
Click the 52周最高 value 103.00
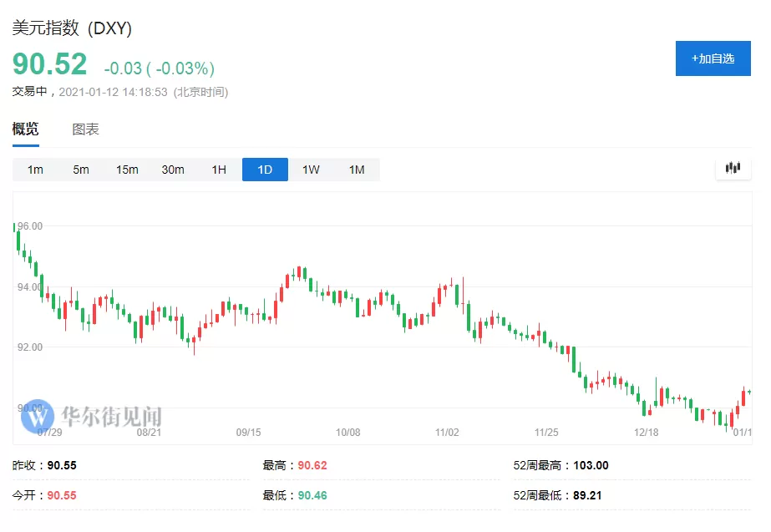click(x=591, y=465)
